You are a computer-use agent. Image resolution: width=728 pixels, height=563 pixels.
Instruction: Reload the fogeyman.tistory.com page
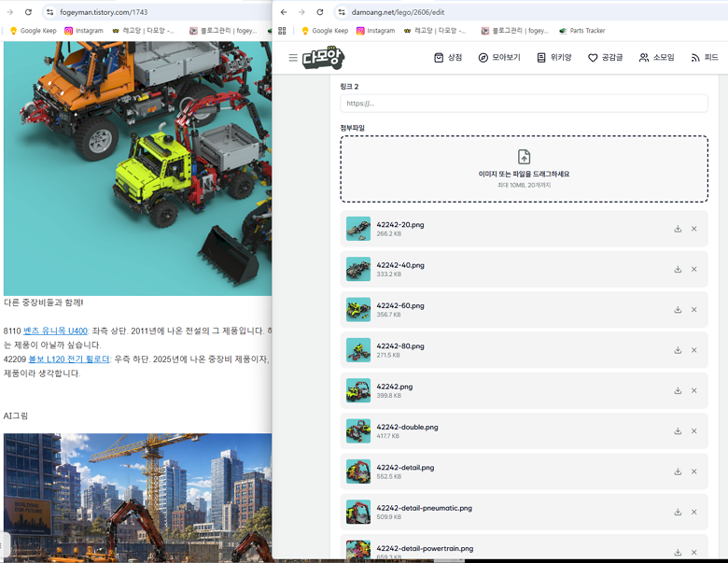28,12
